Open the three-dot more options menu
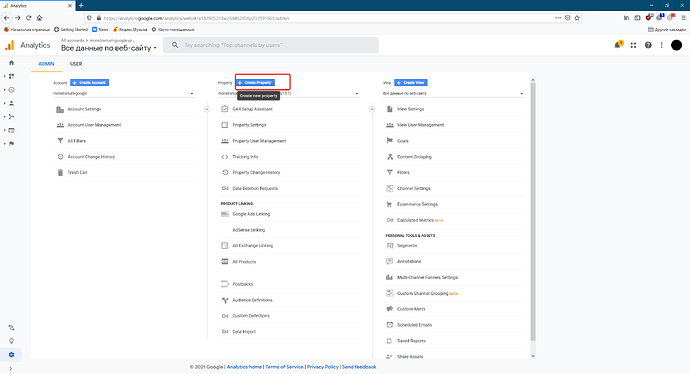 (661, 45)
